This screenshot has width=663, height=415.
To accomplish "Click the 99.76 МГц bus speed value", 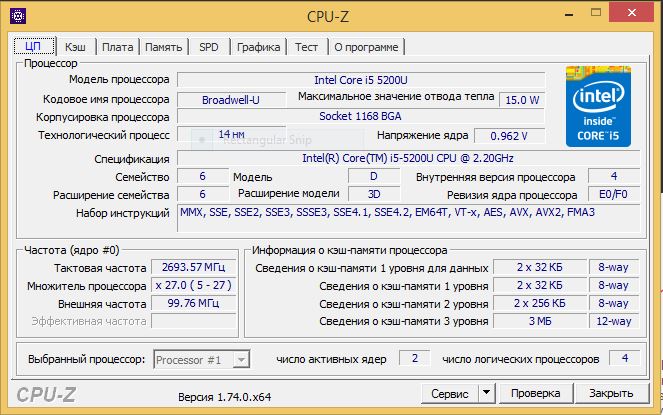I will tap(193, 303).
